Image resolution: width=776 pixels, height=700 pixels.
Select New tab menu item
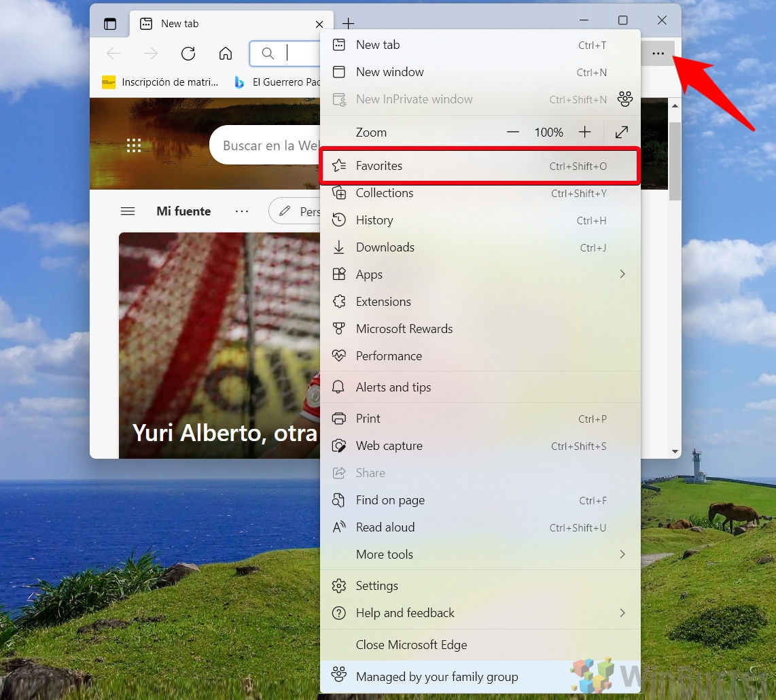pos(480,45)
